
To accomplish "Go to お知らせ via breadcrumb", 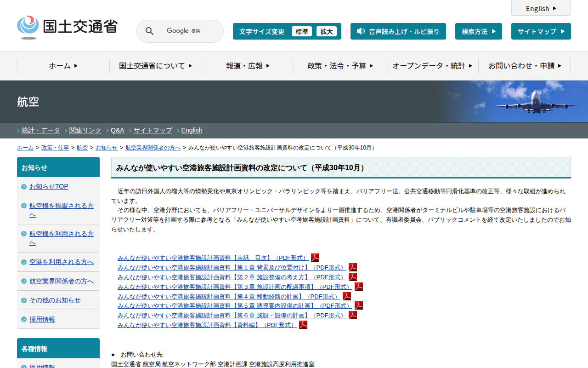I will (107, 148).
